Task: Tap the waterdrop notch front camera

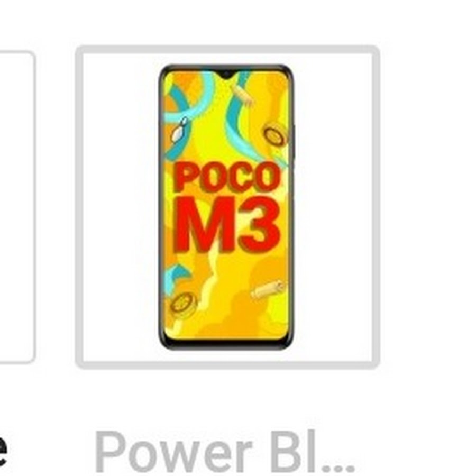Action: [x=226, y=74]
